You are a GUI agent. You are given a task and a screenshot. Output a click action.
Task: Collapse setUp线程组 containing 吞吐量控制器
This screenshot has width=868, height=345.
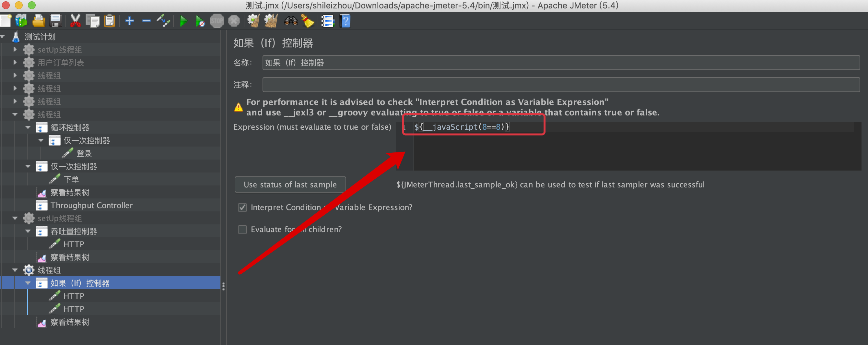[15, 218]
